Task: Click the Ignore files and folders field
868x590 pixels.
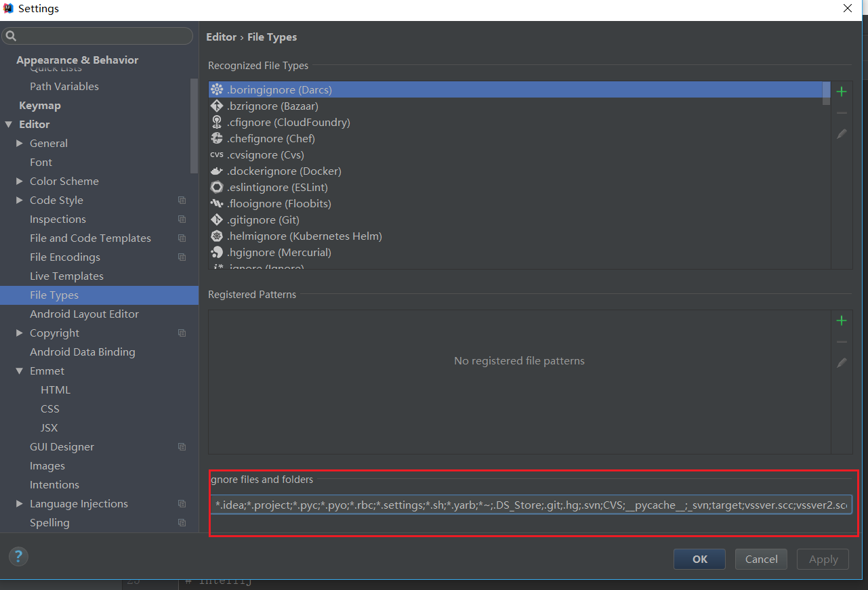Action: (x=531, y=505)
